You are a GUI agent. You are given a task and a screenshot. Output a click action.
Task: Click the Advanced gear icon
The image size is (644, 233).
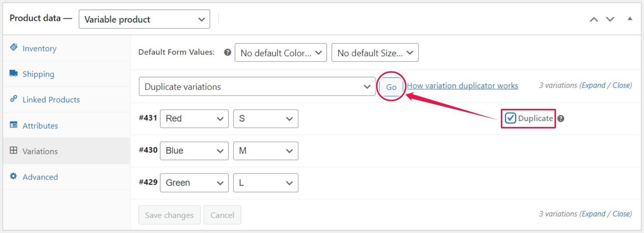14,176
